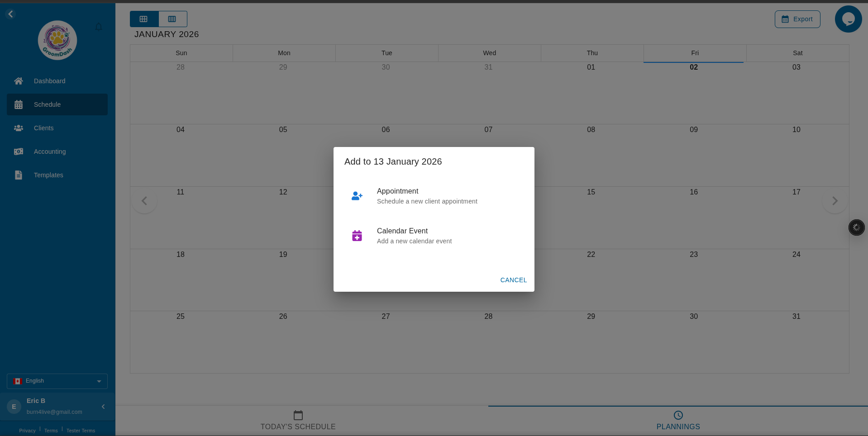The height and width of the screenshot is (436, 868).
Task: Click the Accounting money icon in sidebar
Action: 18,152
